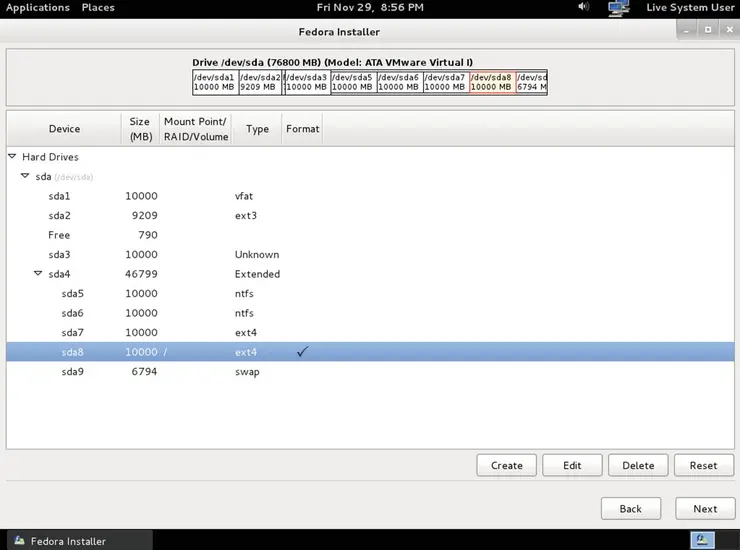Click the Edit button
Image resolution: width=740 pixels, height=550 pixels.
[x=572, y=465]
